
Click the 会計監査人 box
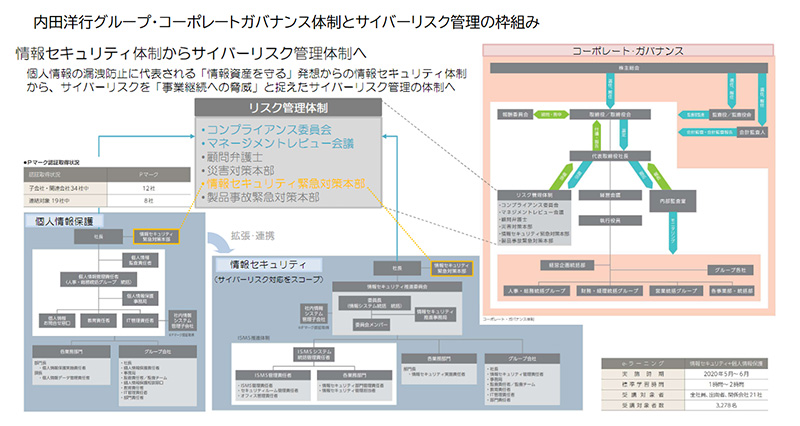point(752,132)
